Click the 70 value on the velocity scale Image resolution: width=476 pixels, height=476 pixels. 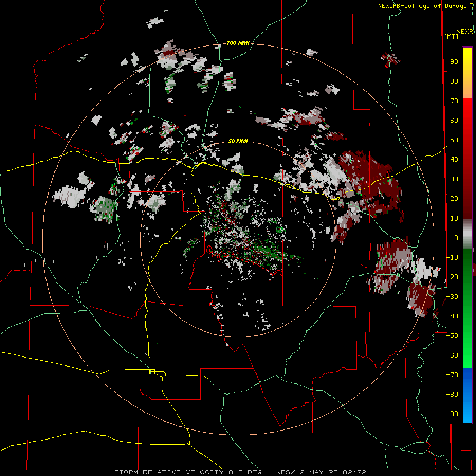[x=454, y=101]
